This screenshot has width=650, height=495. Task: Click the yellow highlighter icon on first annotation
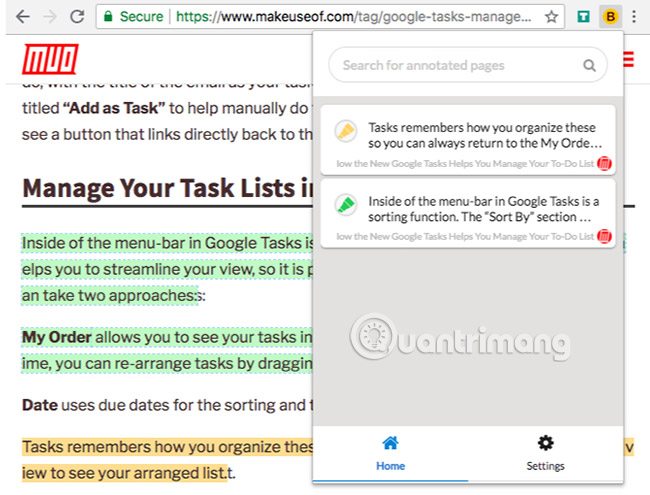345,131
